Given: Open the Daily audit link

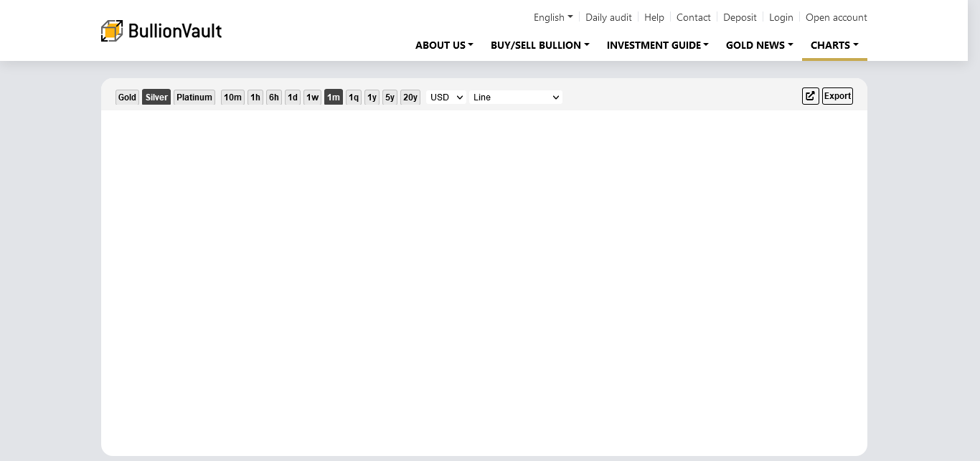Looking at the screenshot, I should [608, 17].
